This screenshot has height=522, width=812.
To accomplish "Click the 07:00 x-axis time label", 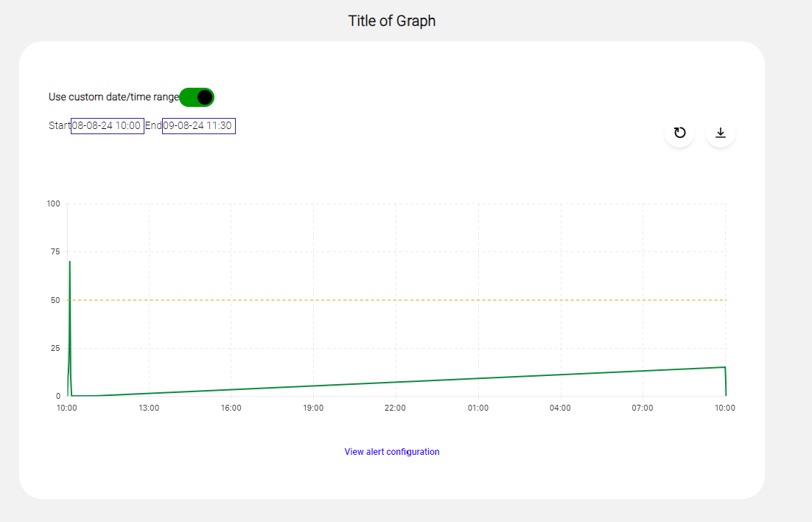I will tap(643, 408).
